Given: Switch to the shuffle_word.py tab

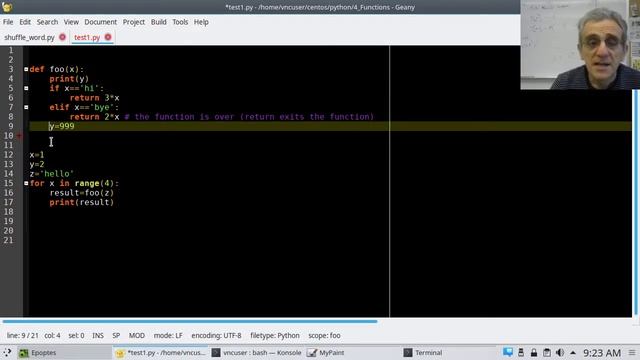Looking at the screenshot, I should 29,37.
